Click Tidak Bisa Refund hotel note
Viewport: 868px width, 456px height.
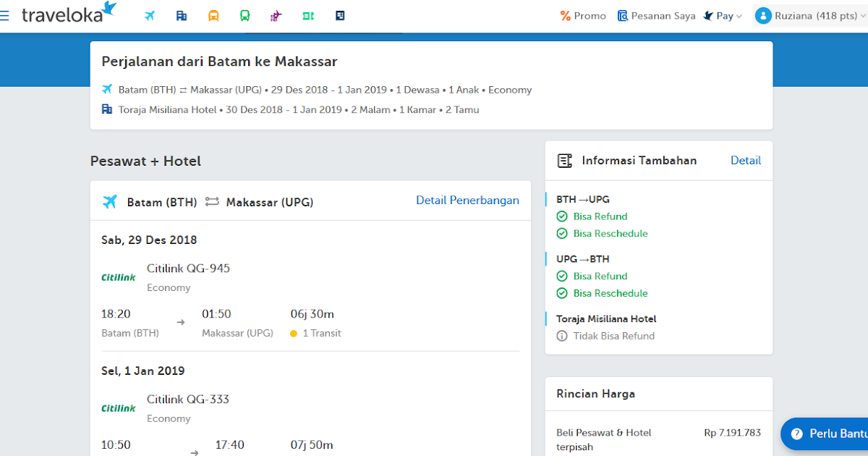point(614,336)
